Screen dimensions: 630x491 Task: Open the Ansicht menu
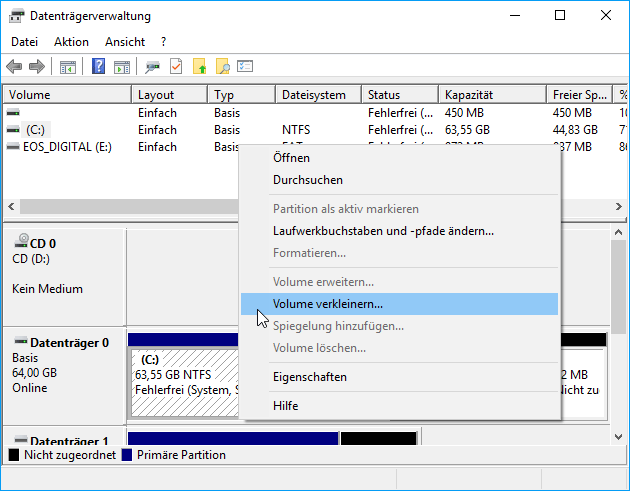(125, 42)
